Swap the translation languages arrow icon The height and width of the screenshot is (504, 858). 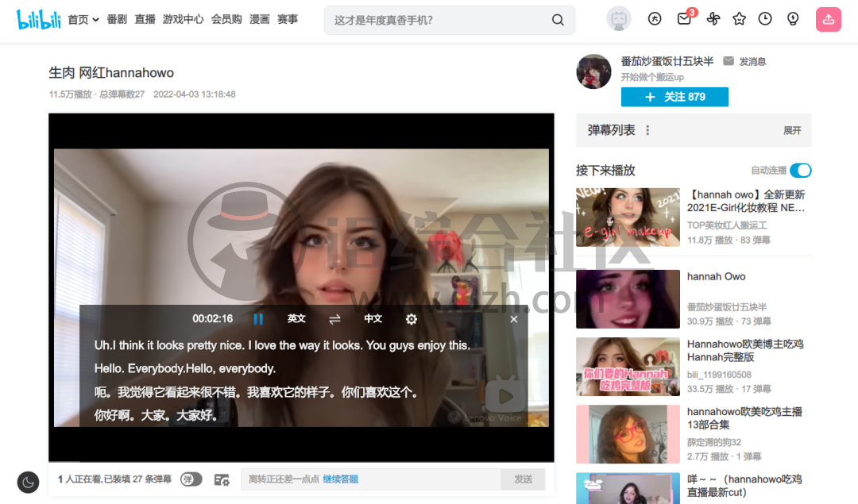coord(335,319)
